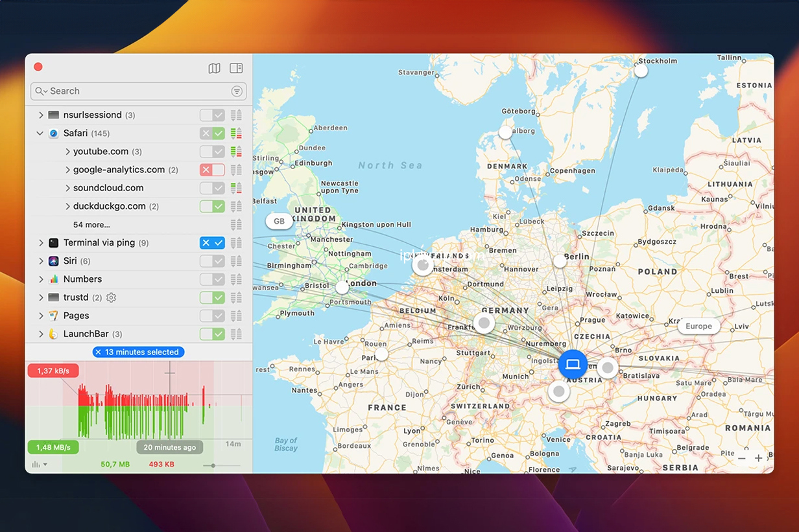This screenshot has width=799, height=532.
Task: Select the connection node near Aalborg
Action: pos(505,133)
